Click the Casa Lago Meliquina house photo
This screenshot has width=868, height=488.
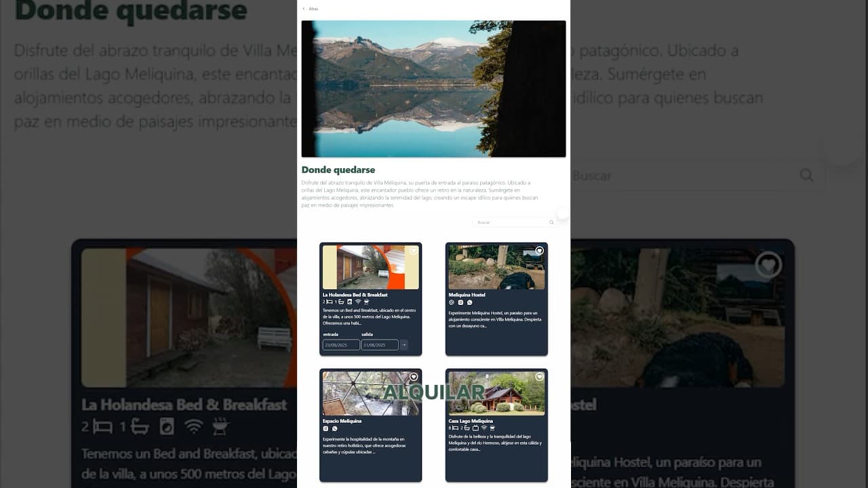(496, 393)
